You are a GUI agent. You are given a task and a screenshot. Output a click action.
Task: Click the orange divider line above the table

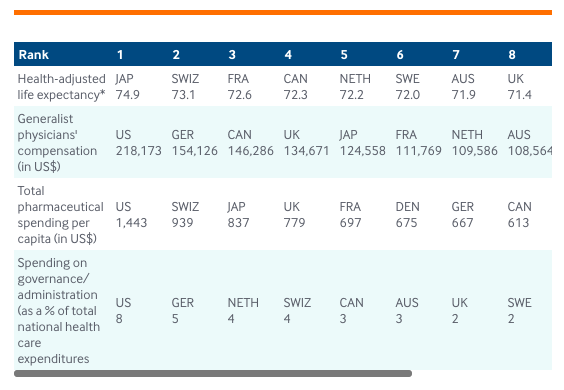(x=283, y=13)
